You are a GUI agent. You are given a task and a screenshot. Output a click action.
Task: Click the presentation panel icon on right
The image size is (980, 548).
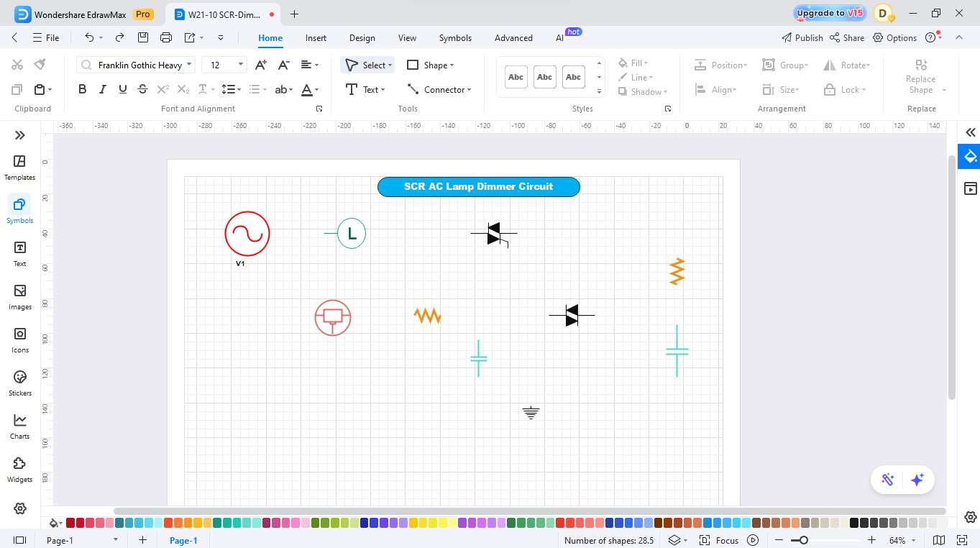(971, 188)
